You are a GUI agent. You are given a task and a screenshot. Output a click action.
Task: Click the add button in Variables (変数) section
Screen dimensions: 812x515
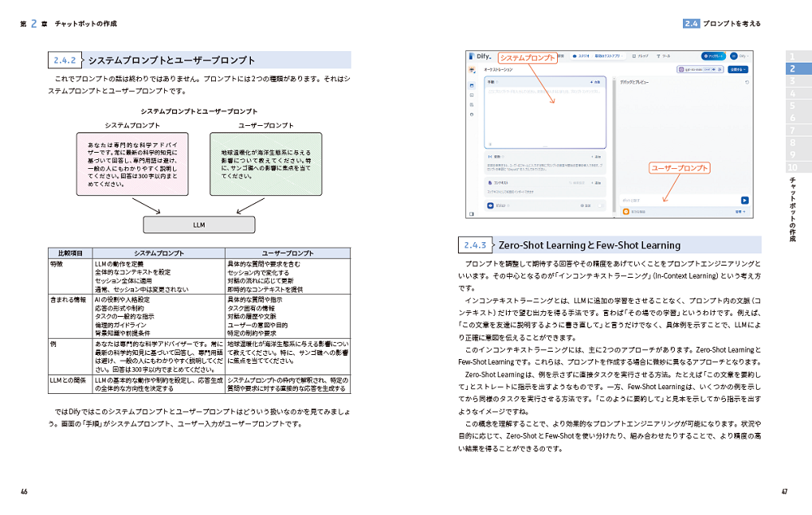point(598,156)
